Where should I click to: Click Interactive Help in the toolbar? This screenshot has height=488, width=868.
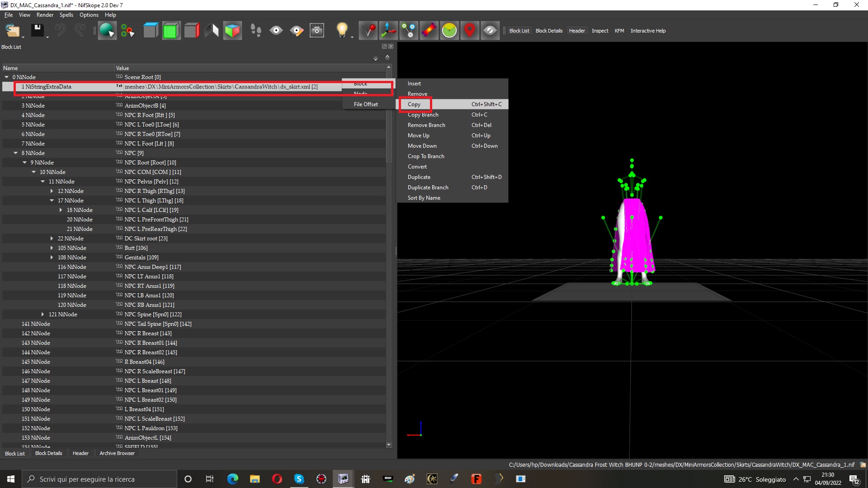pos(648,31)
